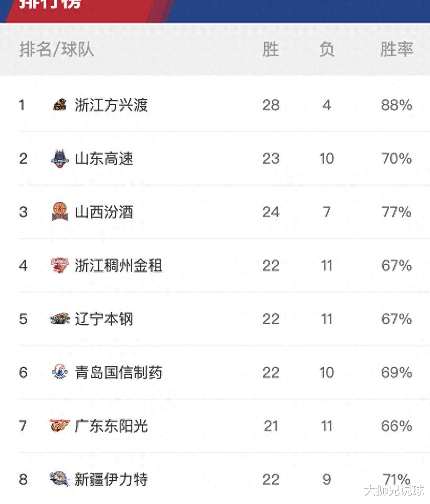Select the 新疆伊力特 team name

coord(111,479)
